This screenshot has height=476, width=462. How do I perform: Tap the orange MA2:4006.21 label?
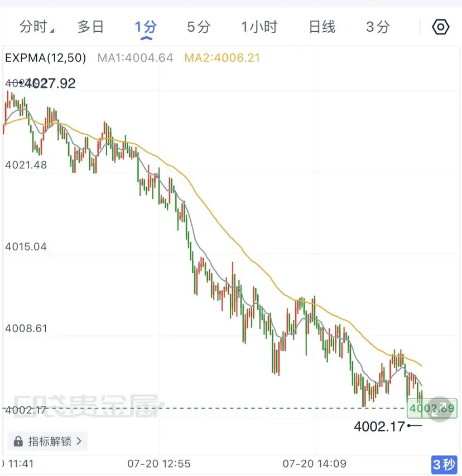[x=223, y=57]
